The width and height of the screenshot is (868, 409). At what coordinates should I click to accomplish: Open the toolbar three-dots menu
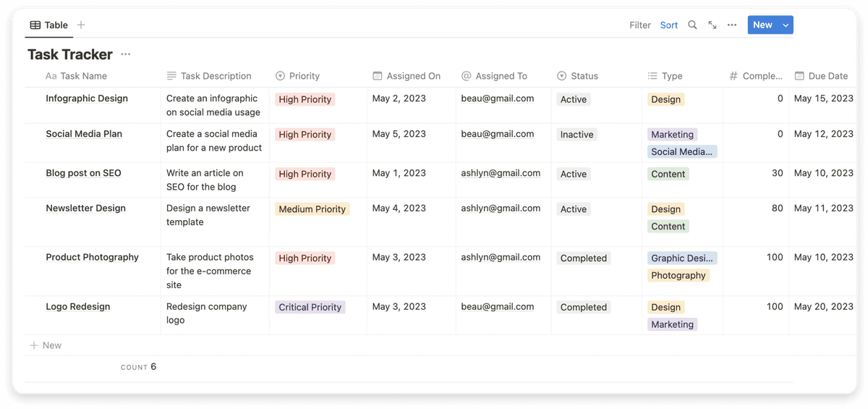(732, 25)
